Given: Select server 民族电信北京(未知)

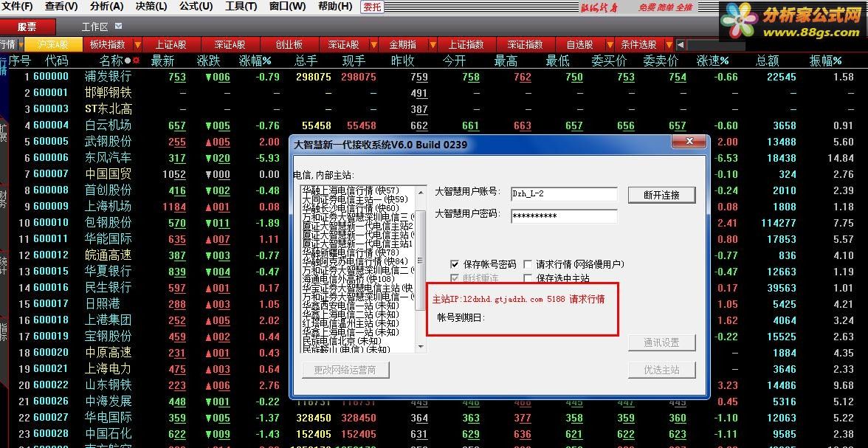Looking at the screenshot, I should 342,341.
